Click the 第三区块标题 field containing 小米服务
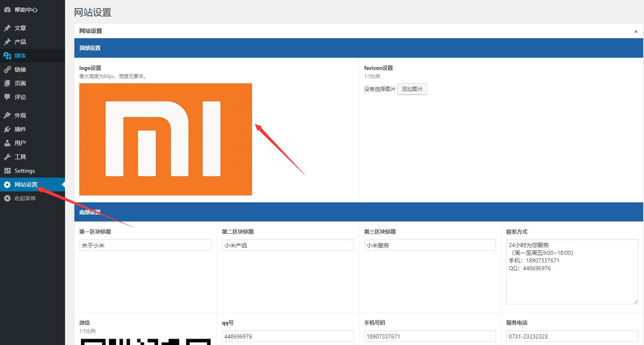The width and height of the screenshot is (644, 345). tap(430, 245)
